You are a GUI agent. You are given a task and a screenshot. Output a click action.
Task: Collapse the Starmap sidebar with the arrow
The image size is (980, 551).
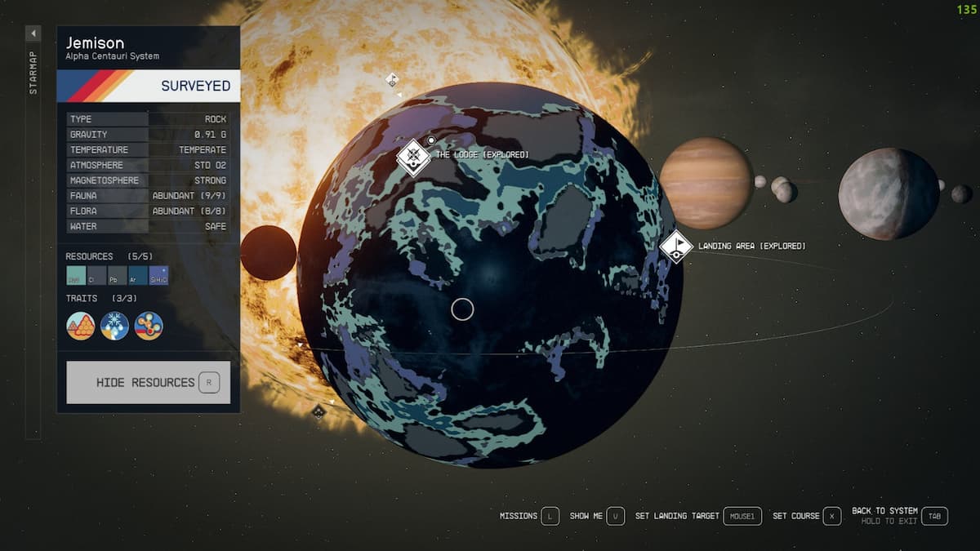32,33
